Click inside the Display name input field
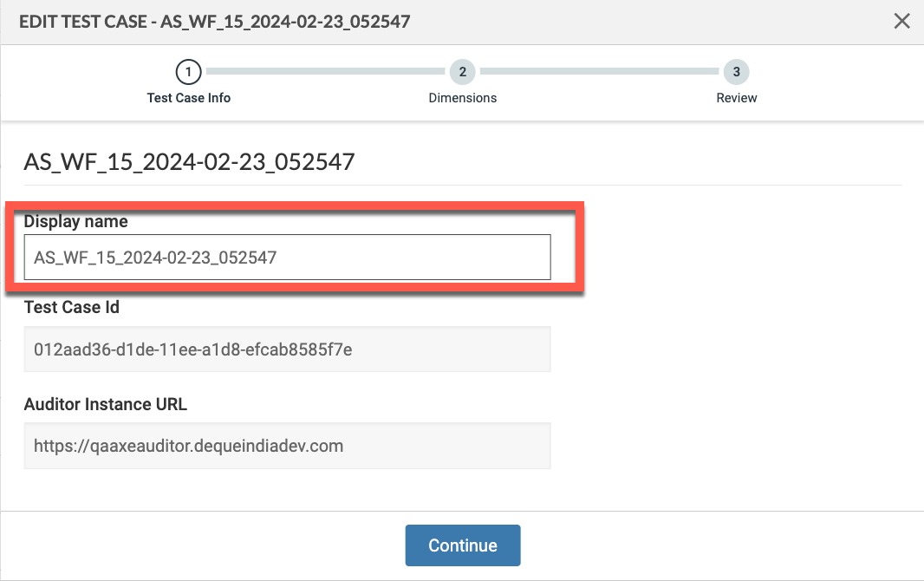 click(286, 257)
